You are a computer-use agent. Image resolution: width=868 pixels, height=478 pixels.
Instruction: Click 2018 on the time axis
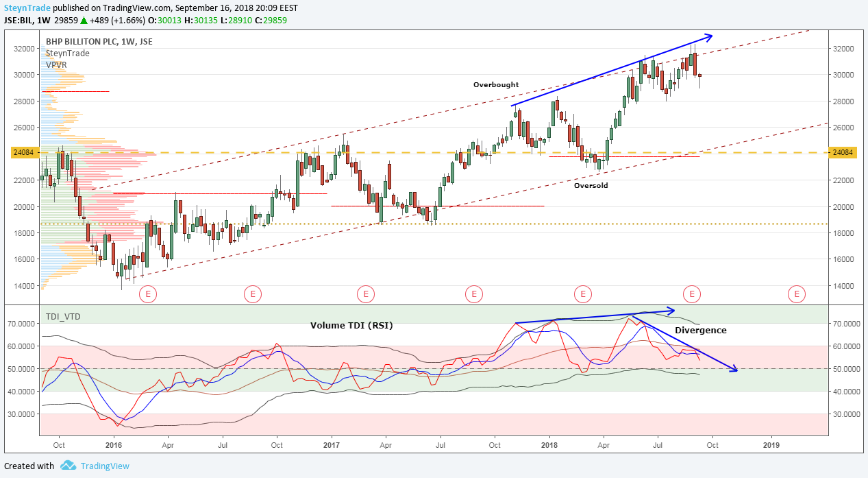(549, 446)
